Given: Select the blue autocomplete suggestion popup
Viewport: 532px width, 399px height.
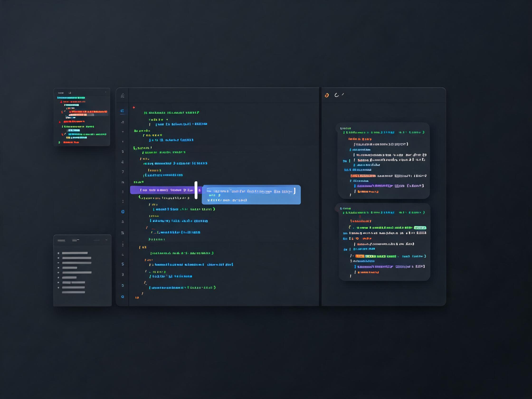Looking at the screenshot, I should point(251,195).
